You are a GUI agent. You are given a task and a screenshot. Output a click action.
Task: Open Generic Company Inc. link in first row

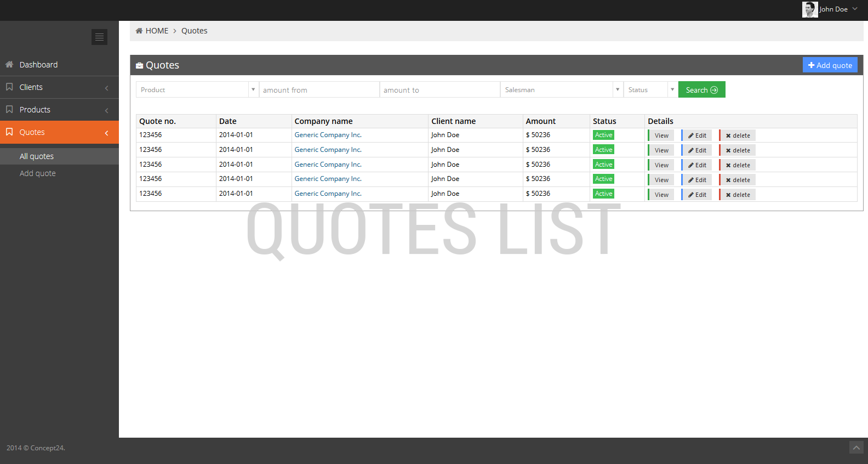tap(328, 135)
